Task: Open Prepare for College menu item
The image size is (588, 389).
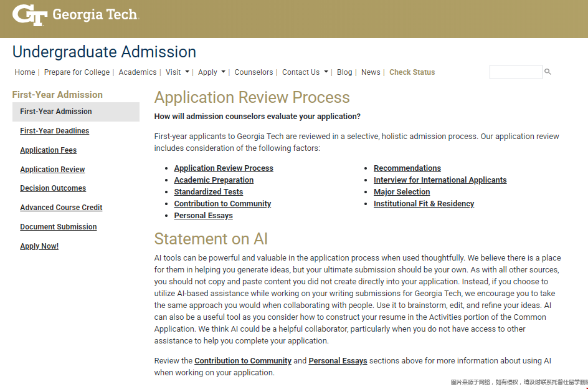Action: coord(77,72)
